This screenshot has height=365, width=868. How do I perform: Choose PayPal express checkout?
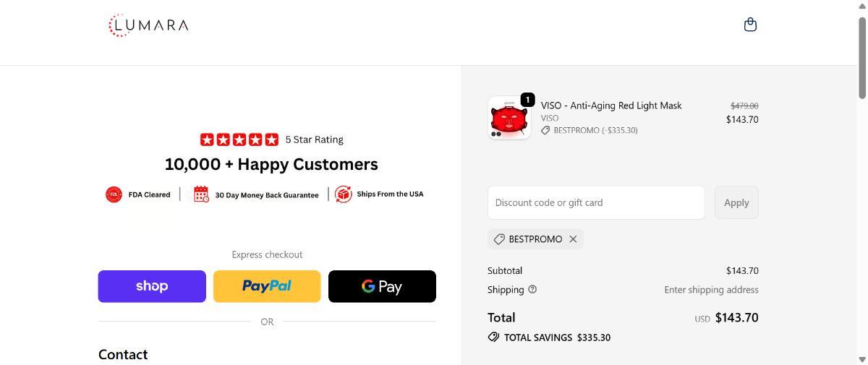pos(267,286)
